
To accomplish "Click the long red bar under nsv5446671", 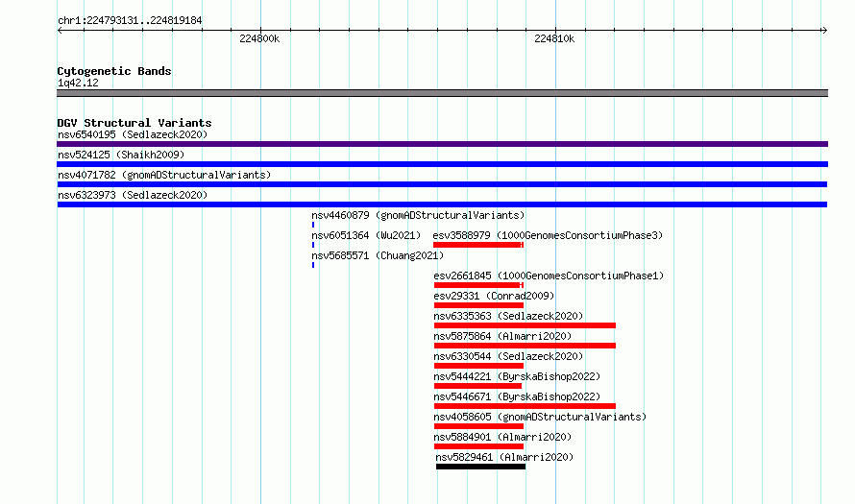I will 525,406.
